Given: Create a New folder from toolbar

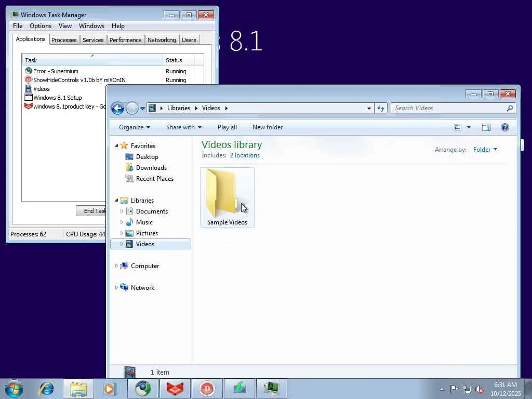Looking at the screenshot, I should tap(268, 127).
